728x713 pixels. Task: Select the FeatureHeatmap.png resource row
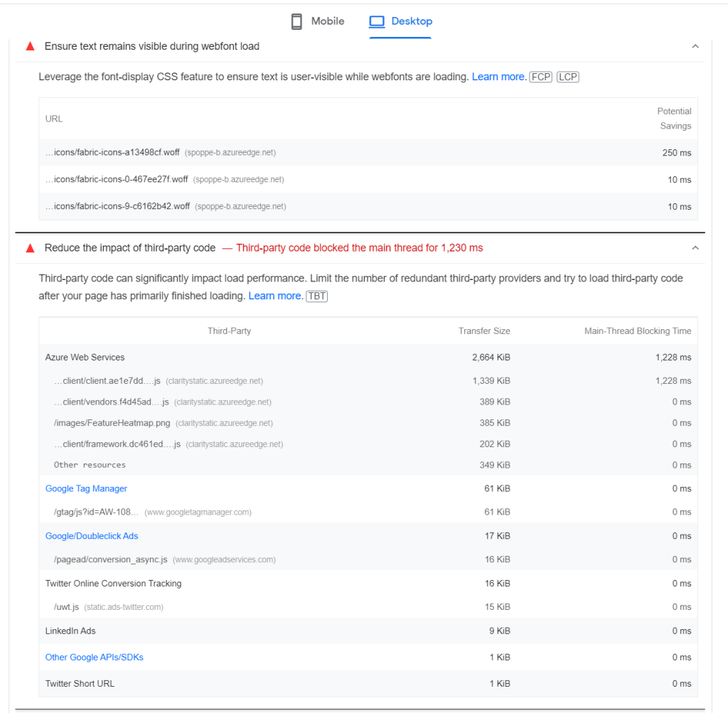(x=368, y=423)
